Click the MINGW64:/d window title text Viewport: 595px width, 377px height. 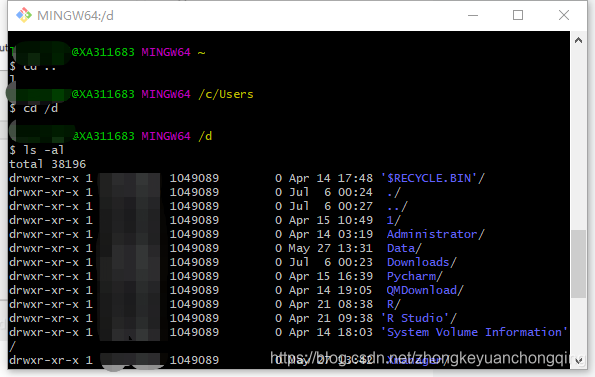point(75,16)
